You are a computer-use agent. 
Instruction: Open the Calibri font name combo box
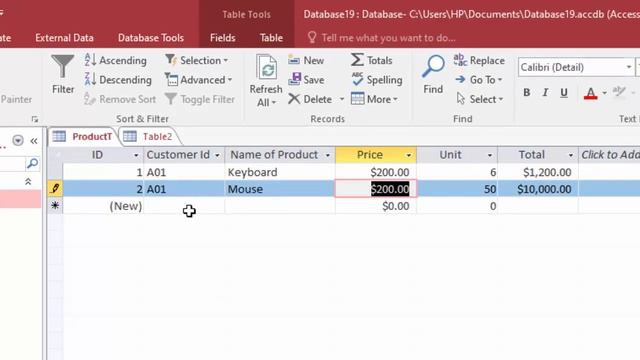point(576,67)
